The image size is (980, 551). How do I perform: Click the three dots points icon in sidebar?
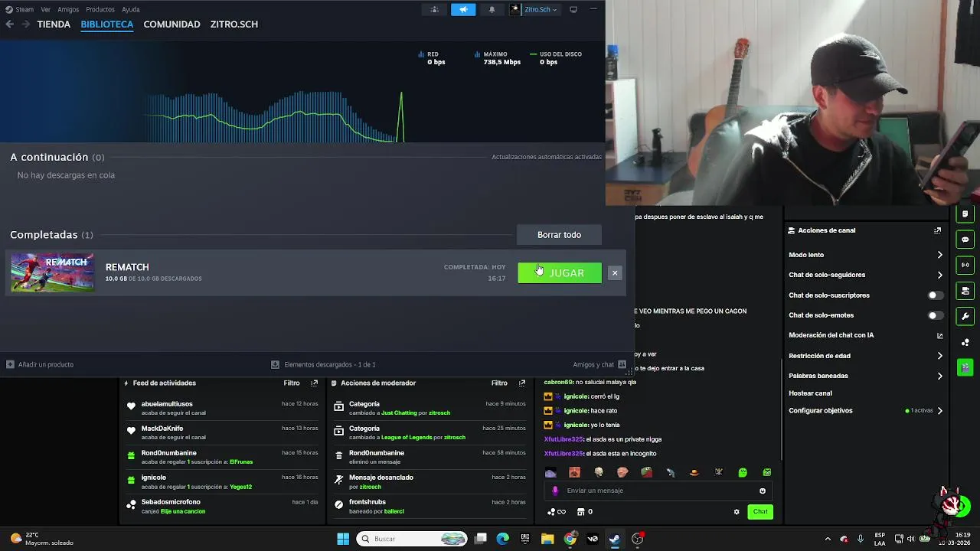click(965, 342)
